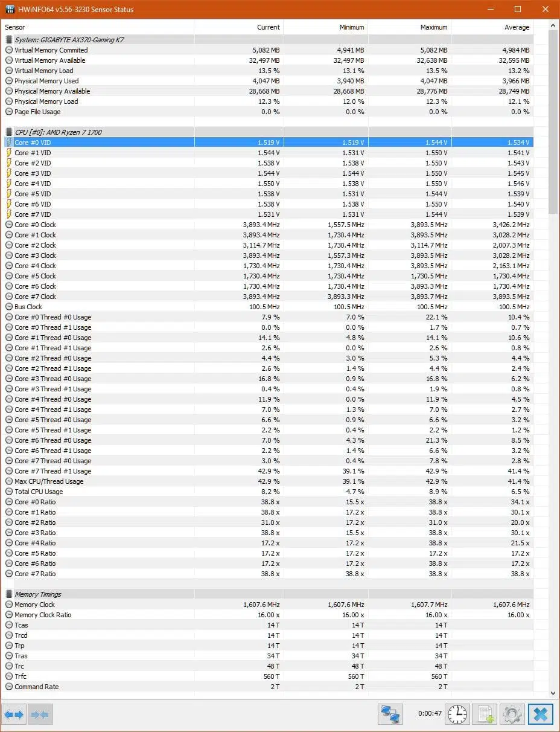Select the Virtual Memory Load row
Screen dimensions: 560x732
pyautogui.click(x=268, y=71)
